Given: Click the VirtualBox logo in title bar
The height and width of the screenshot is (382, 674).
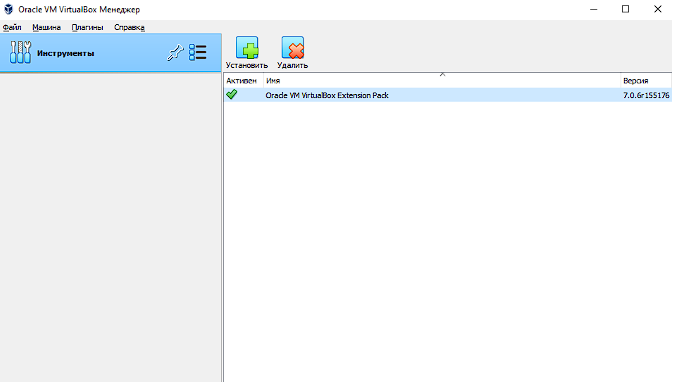Looking at the screenshot, I should (x=8, y=9).
